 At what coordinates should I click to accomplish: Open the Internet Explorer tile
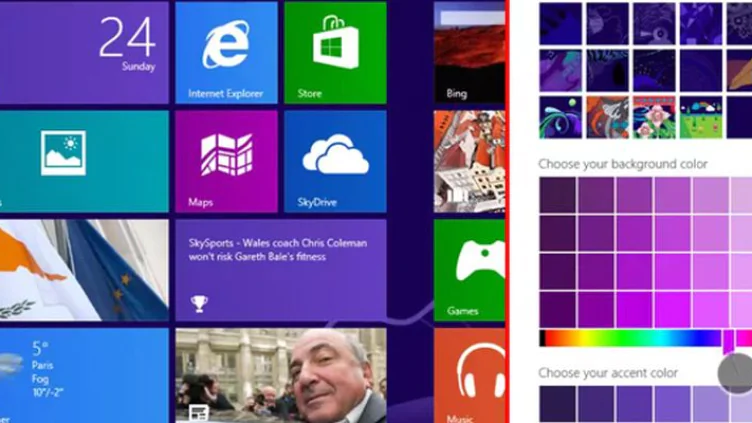pyautogui.click(x=226, y=53)
